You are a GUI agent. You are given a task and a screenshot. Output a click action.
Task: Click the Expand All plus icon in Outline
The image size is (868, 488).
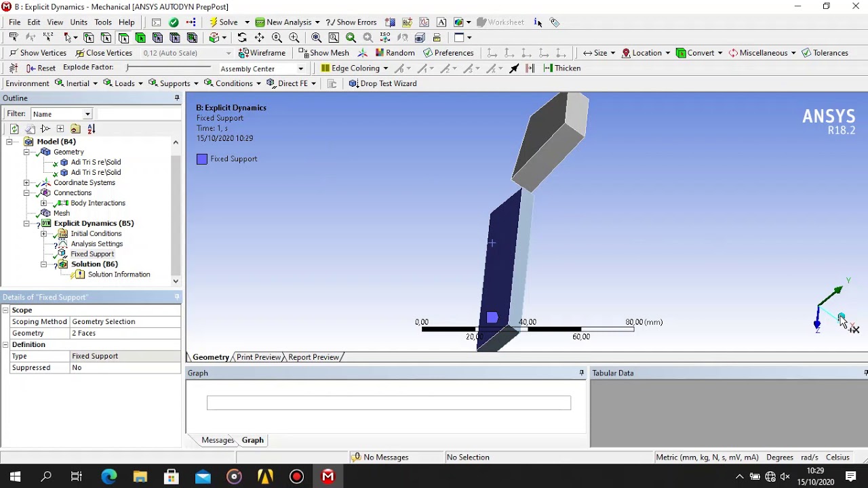(60, 129)
